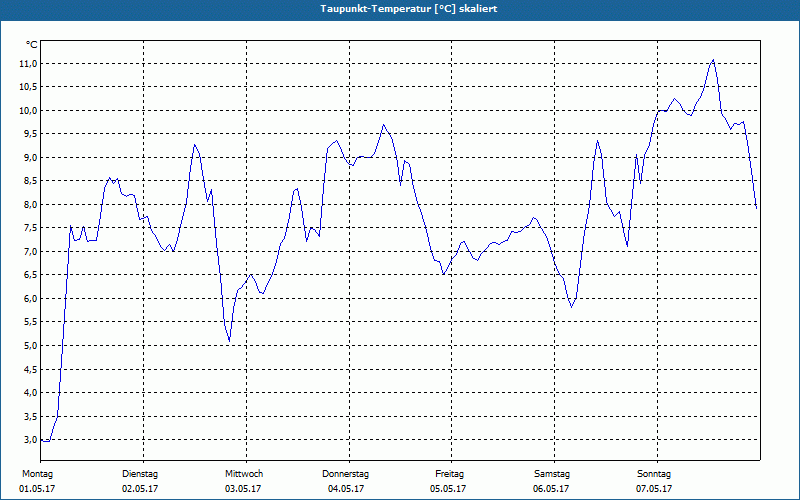Click the date 05.05.17
Screen dimensions: 800x500
pyautogui.click(x=448, y=489)
